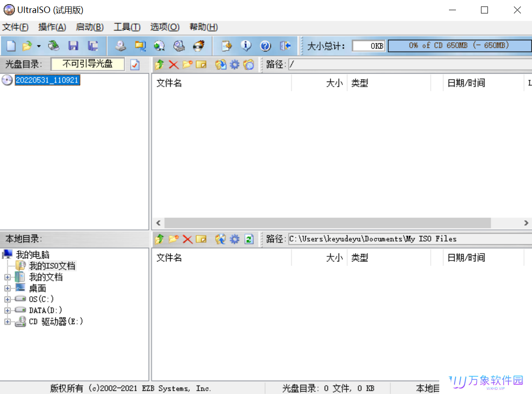Viewport: 532px width, 394px height.
Task: Open the 操作(A) menu
Action: click(x=52, y=27)
